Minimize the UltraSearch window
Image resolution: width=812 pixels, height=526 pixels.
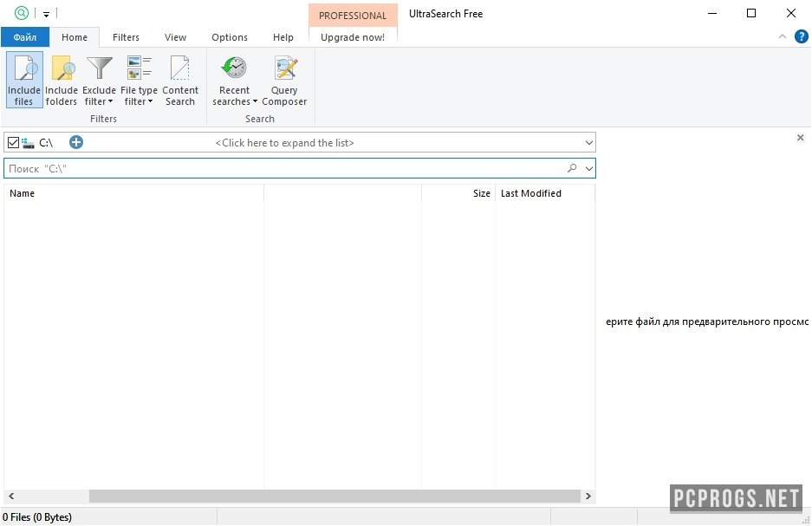point(712,14)
